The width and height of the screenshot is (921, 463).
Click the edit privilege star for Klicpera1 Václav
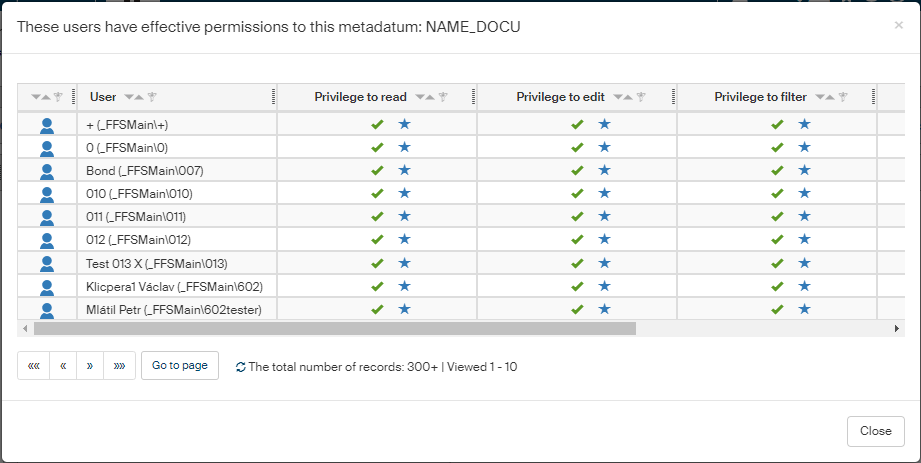(x=604, y=286)
